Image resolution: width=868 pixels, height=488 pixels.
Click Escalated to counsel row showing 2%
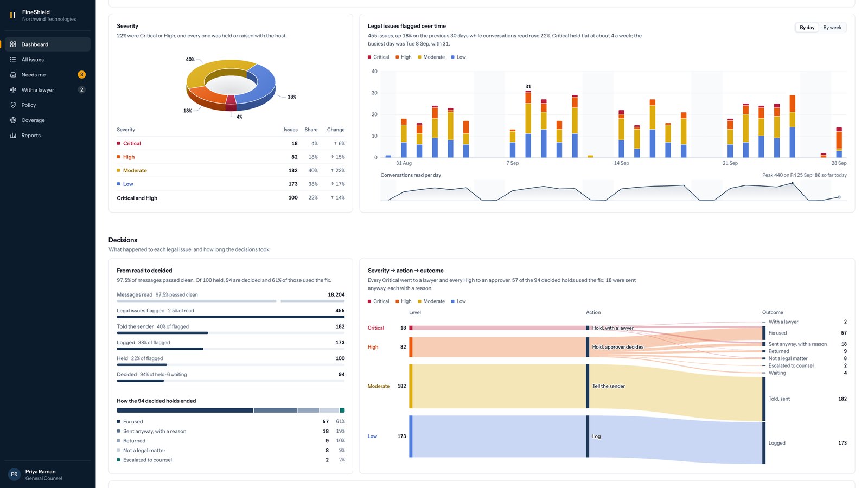click(x=231, y=460)
